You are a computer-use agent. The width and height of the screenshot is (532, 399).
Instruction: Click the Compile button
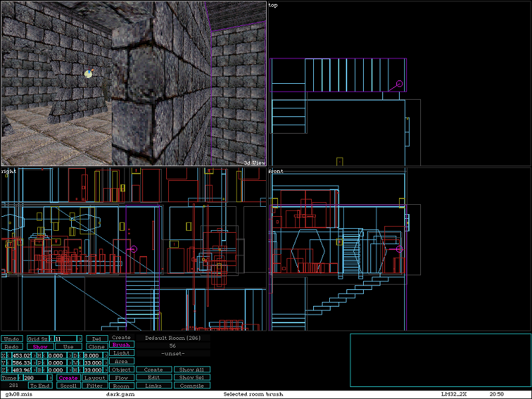click(x=192, y=386)
